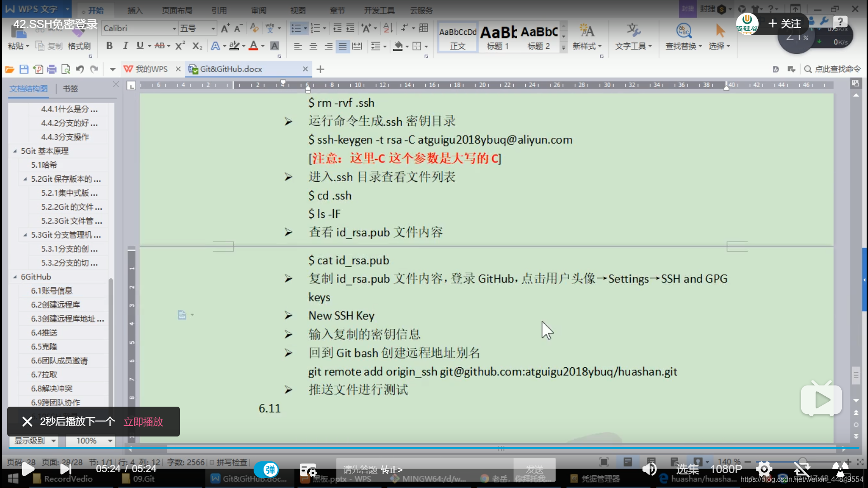Center align the text

pos(313,46)
